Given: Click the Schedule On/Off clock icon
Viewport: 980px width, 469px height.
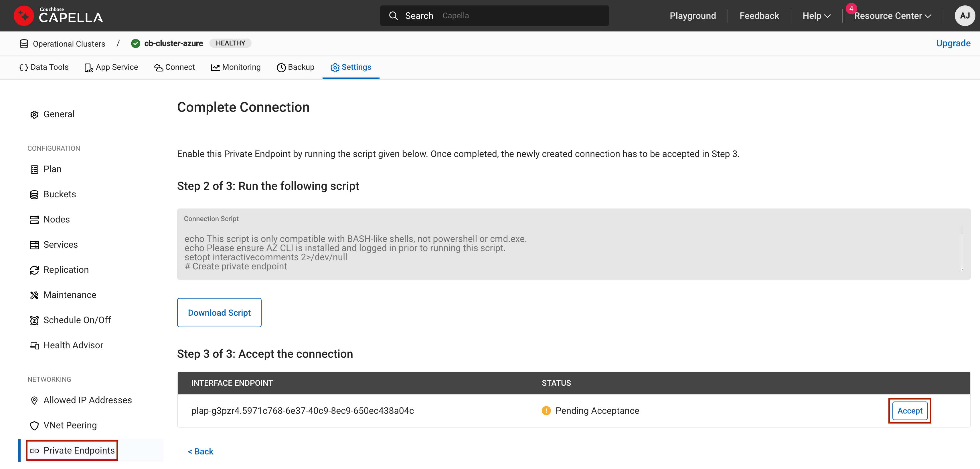Looking at the screenshot, I should point(34,320).
